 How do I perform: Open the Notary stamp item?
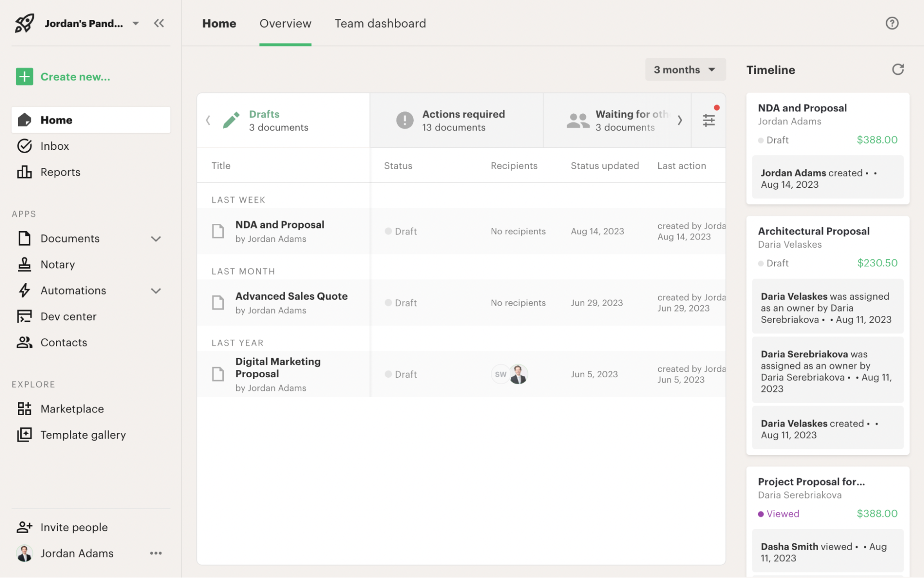click(57, 264)
